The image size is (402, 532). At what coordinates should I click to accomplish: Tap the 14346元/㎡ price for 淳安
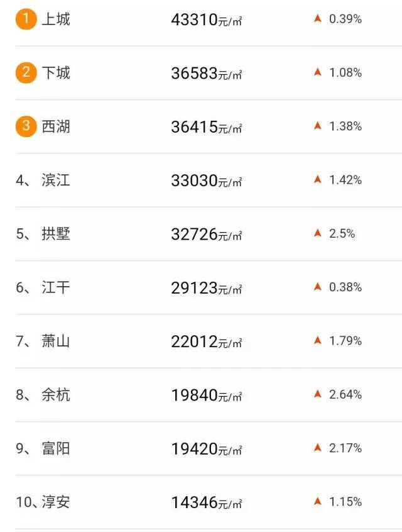click(206, 503)
